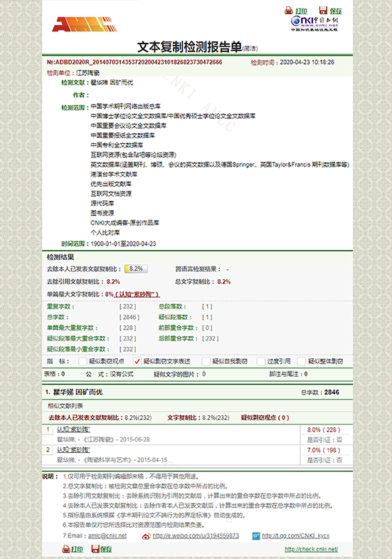Open the t.qq.com/CNKI_kycx link
This screenshot has height=559, width=392.
click(x=295, y=536)
